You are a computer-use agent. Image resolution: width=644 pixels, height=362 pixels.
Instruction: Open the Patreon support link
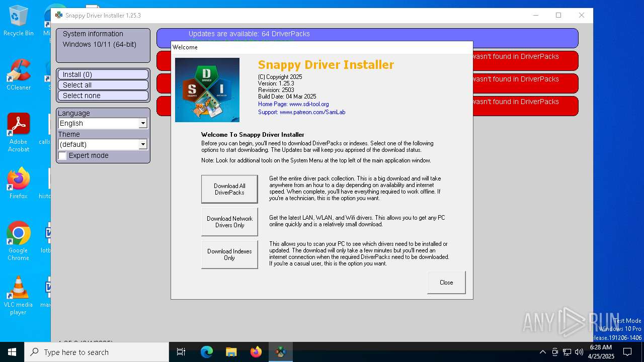click(312, 112)
